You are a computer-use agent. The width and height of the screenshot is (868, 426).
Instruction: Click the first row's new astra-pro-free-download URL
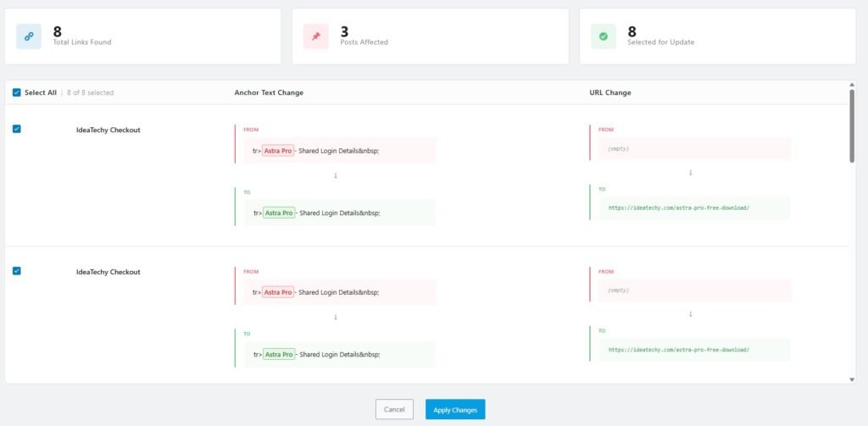(679, 207)
